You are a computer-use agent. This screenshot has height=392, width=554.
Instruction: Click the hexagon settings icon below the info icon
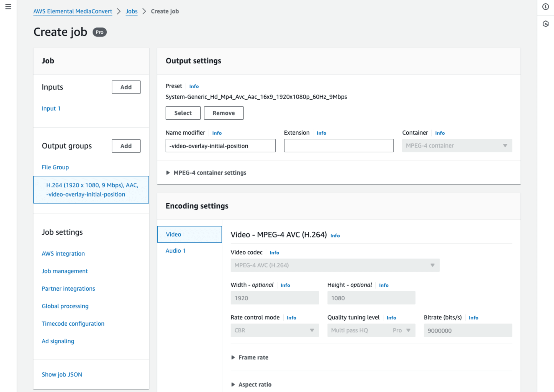[545, 24]
